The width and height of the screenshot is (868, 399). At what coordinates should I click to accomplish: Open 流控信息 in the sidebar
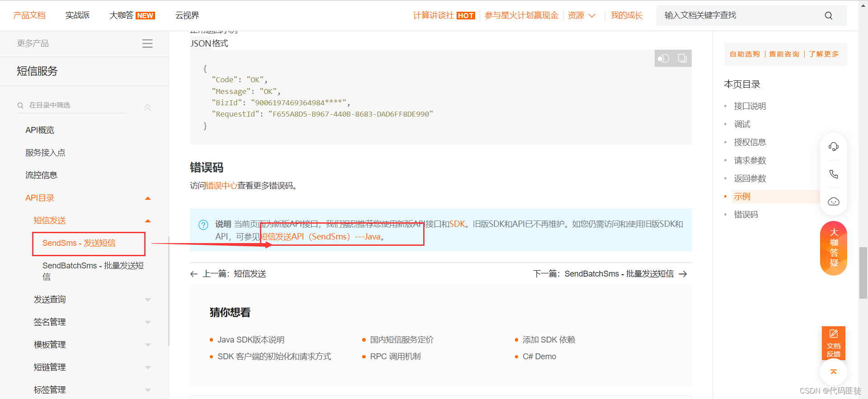[x=41, y=175]
